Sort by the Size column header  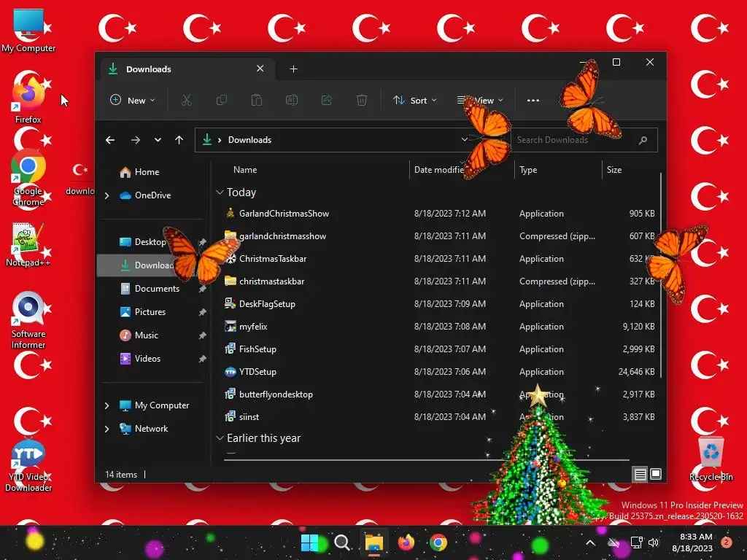[614, 169]
